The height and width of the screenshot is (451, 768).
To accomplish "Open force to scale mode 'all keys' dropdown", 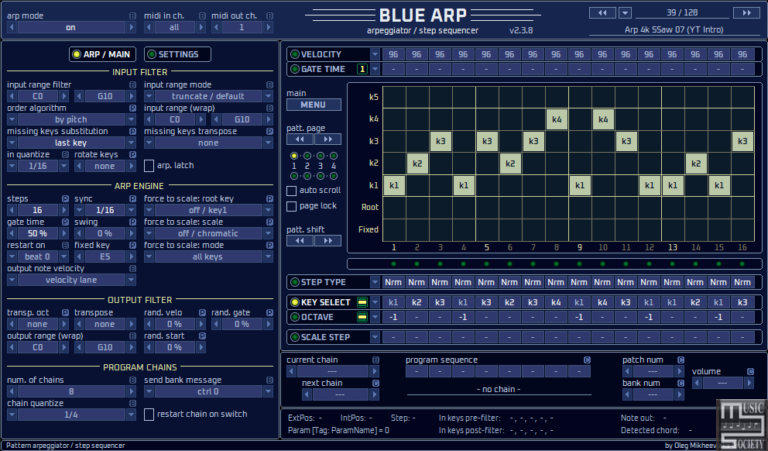I will coord(208,257).
